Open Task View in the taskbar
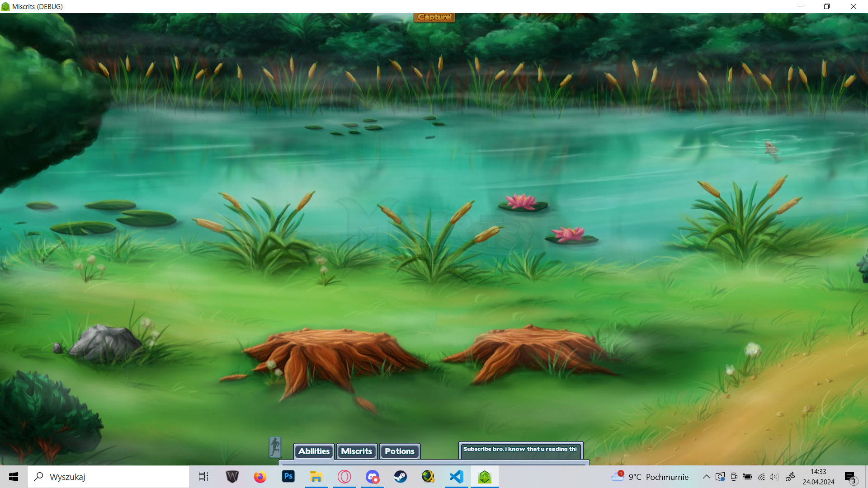Image resolution: width=868 pixels, height=488 pixels. coord(203,477)
